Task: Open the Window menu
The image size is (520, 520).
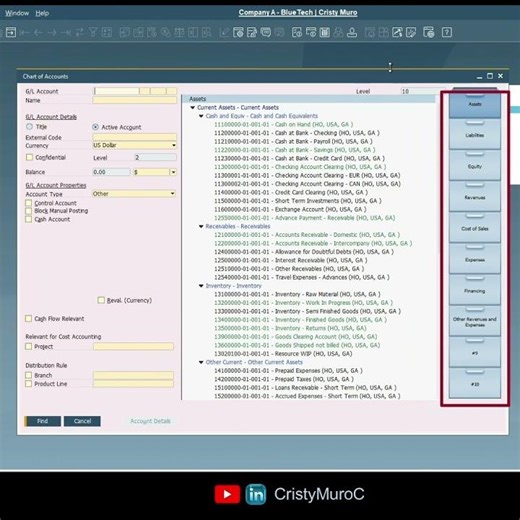Action: [x=17, y=13]
